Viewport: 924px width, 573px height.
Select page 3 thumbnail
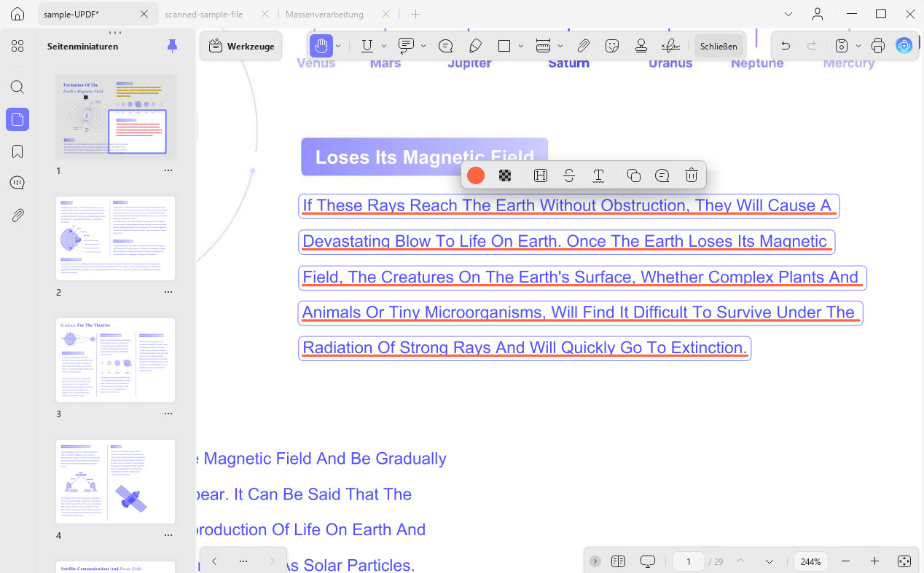[115, 360]
